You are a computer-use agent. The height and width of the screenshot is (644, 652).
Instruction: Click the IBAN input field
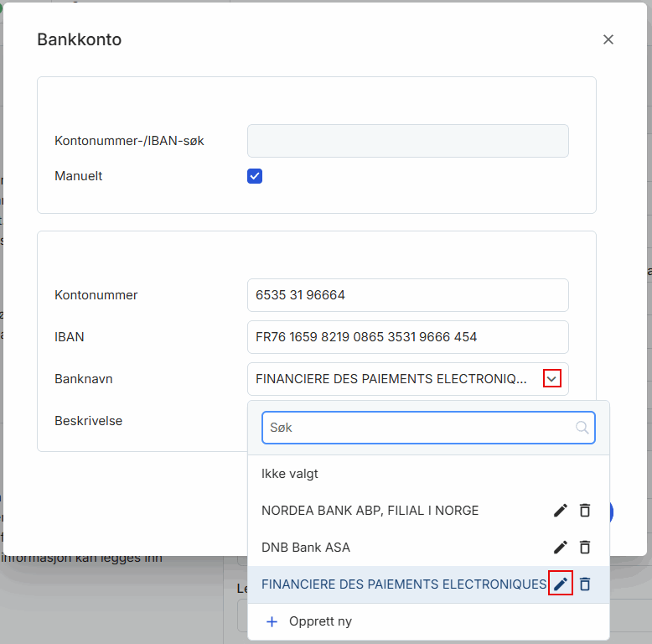(x=407, y=337)
